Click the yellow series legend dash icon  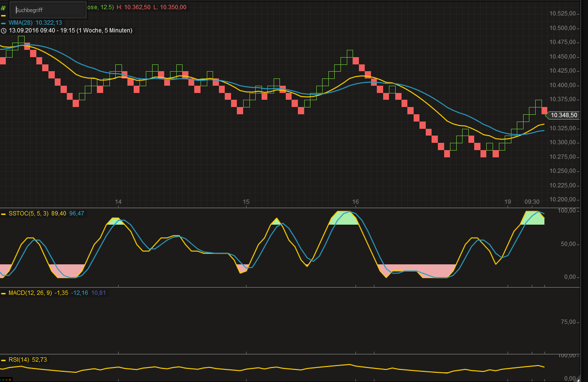click(3, 15)
